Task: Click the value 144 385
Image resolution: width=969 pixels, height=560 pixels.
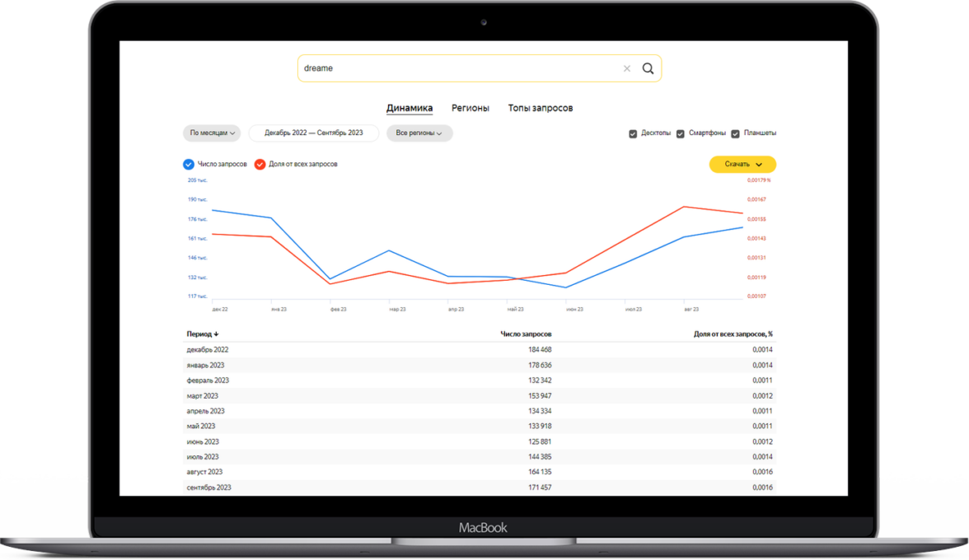Action: coord(540,457)
